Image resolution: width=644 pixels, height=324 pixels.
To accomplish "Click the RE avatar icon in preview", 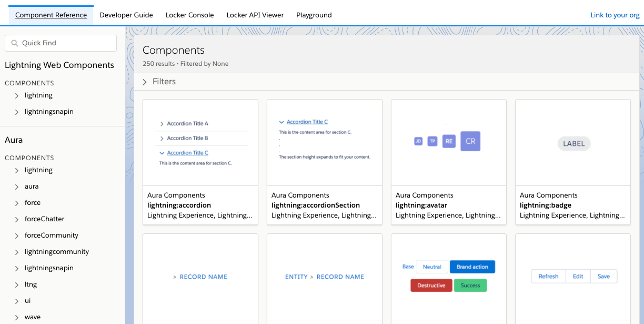I will (449, 141).
